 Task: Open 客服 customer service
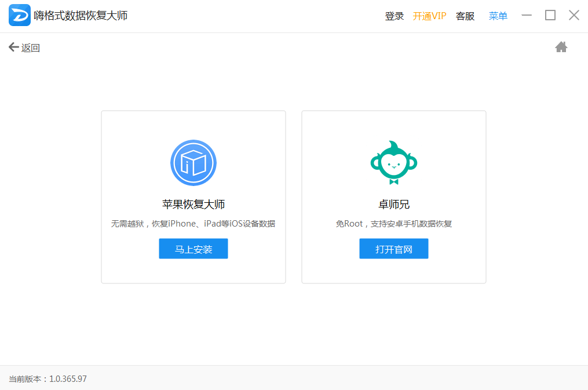coord(465,16)
